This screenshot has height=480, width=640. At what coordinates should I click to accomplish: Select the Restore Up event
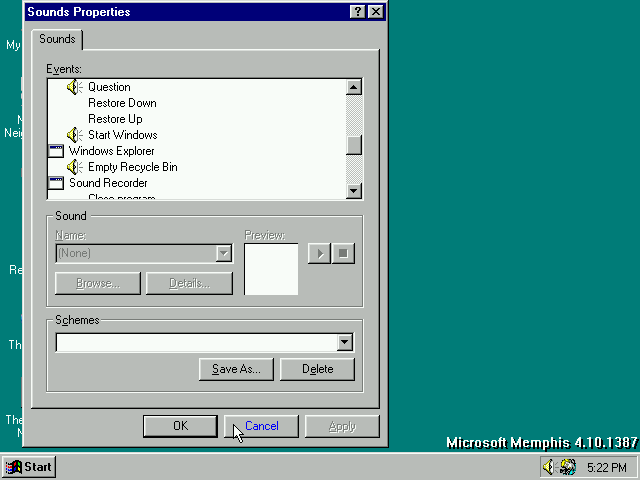pos(115,119)
